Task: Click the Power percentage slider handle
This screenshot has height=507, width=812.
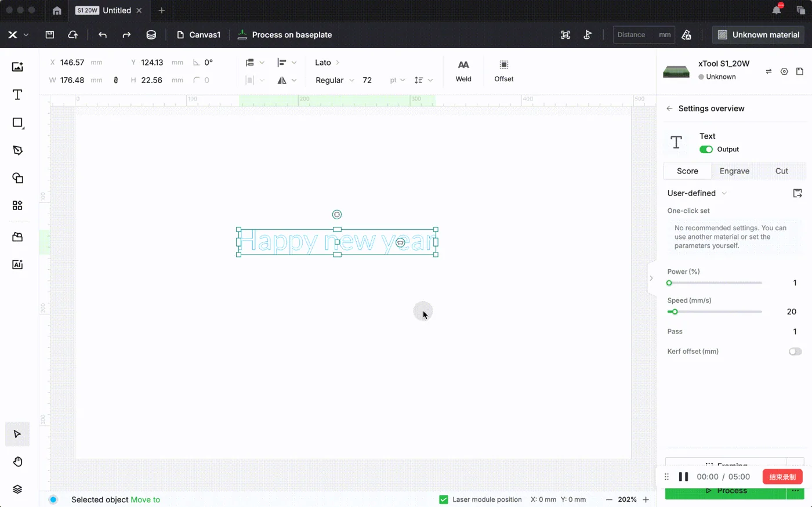Action: [x=669, y=283]
